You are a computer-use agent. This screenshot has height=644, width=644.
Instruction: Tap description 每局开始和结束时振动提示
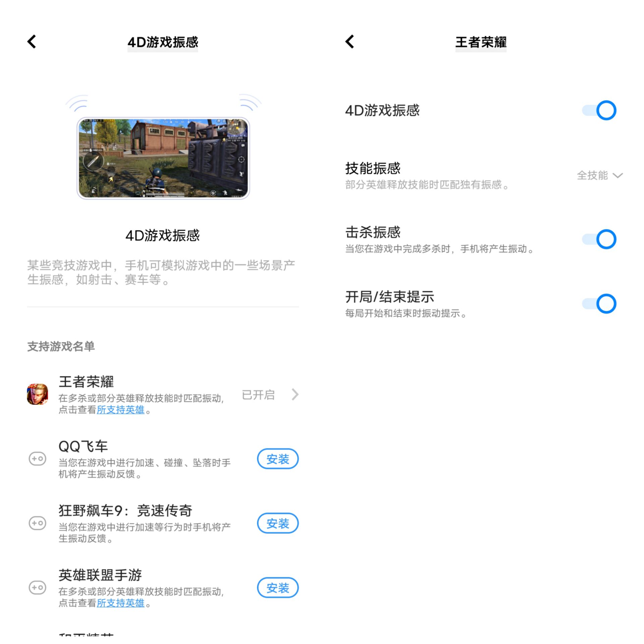coord(406,313)
